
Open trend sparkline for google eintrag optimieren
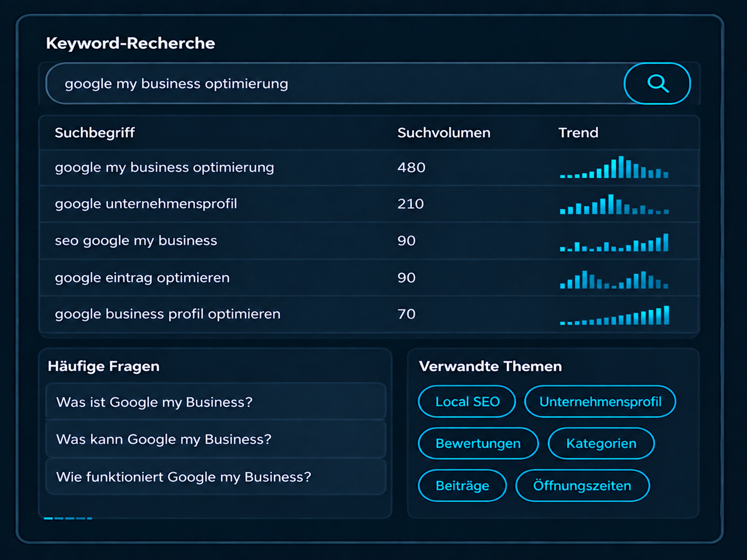[614, 279]
